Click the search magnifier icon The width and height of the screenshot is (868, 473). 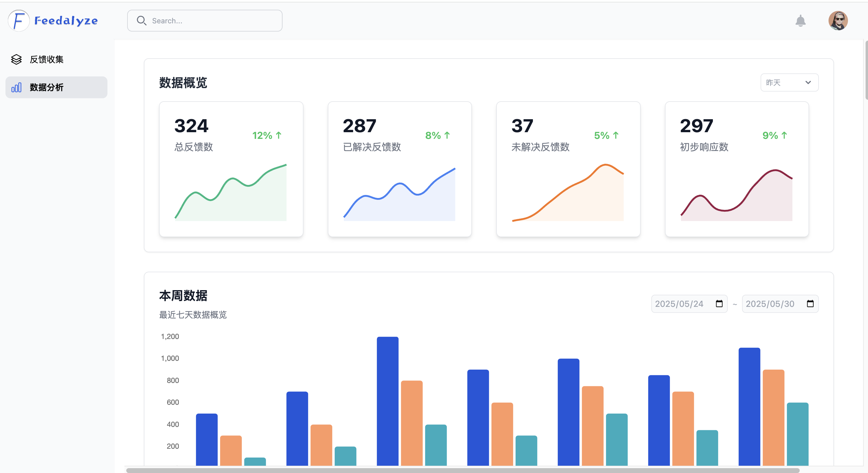click(141, 21)
